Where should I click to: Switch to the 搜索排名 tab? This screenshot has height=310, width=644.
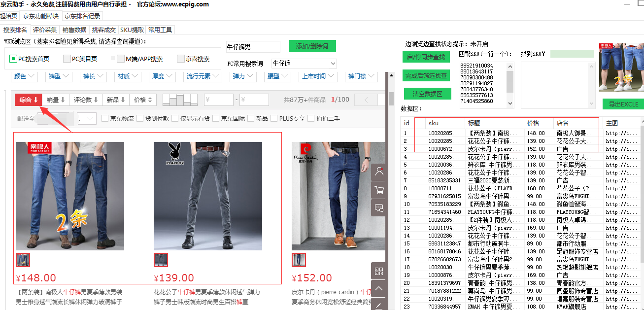pos(15,30)
